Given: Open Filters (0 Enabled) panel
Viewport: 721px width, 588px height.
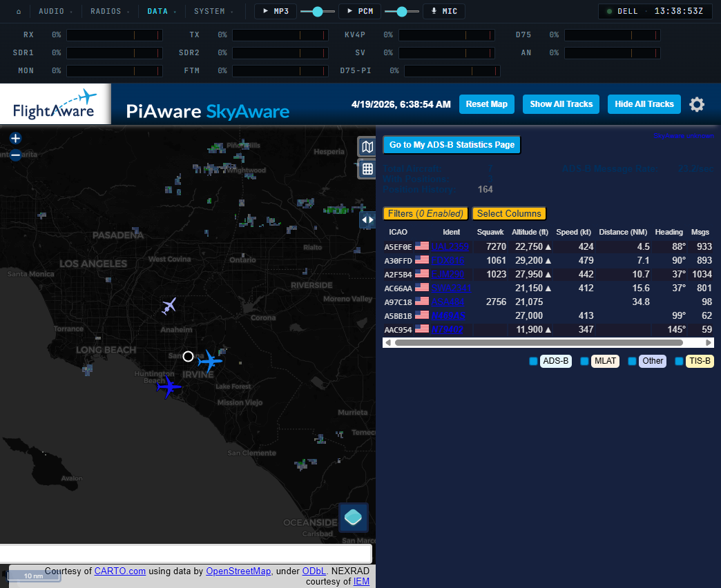Looking at the screenshot, I should pos(425,214).
